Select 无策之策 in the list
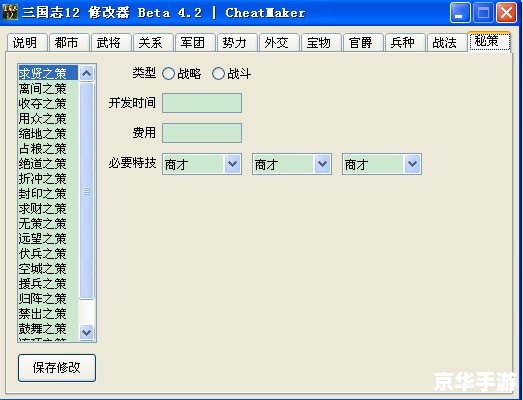The width and height of the screenshot is (523, 400). 48,224
